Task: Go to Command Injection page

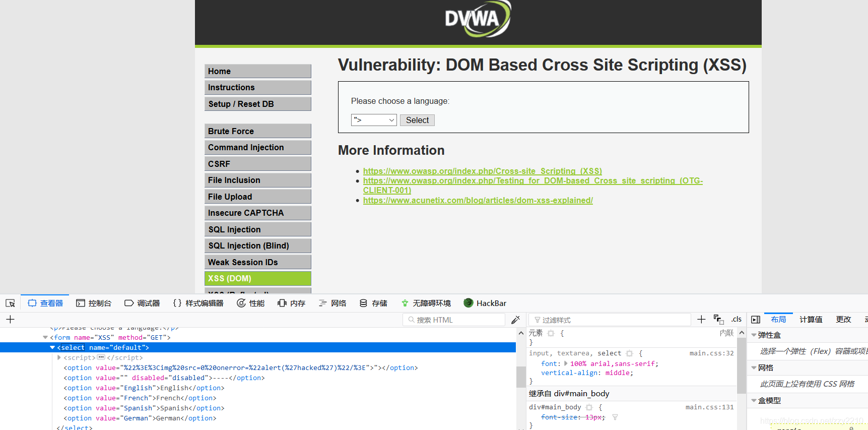Action: point(258,147)
